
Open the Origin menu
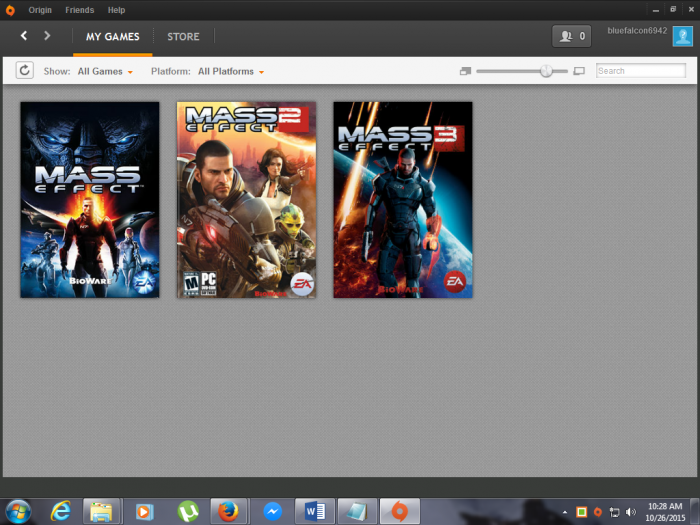(40, 10)
